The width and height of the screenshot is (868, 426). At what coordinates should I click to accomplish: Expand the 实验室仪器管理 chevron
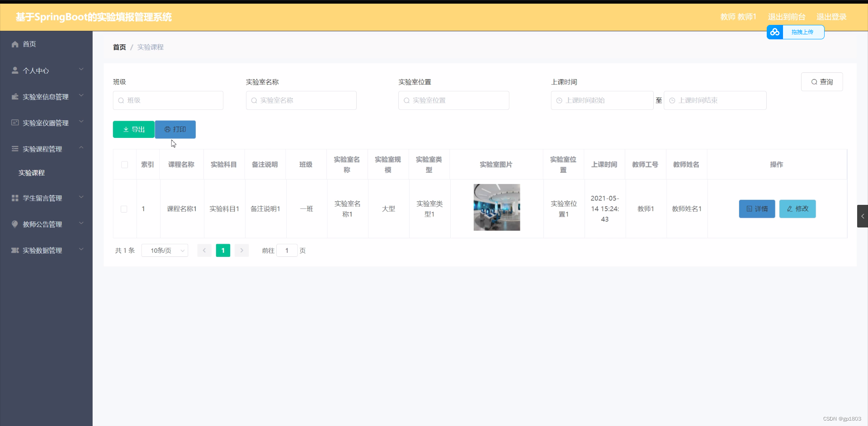point(81,121)
